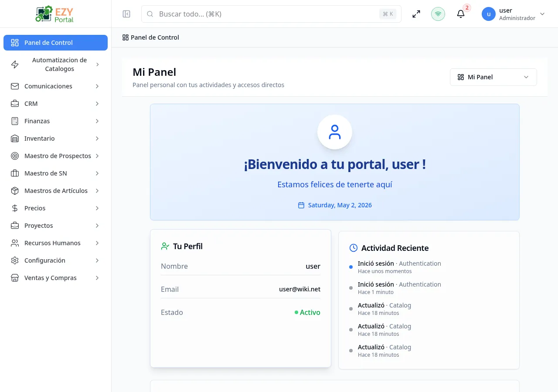Viewport: 558px width, 392px height.
Task: Collapse the sidebar with the panel toggle icon
Action: (x=126, y=14)
